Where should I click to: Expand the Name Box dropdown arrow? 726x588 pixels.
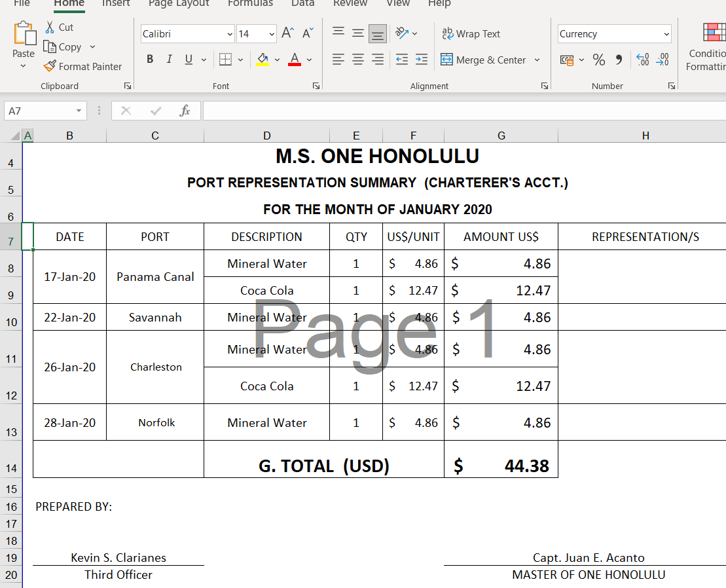coord(79,111)
